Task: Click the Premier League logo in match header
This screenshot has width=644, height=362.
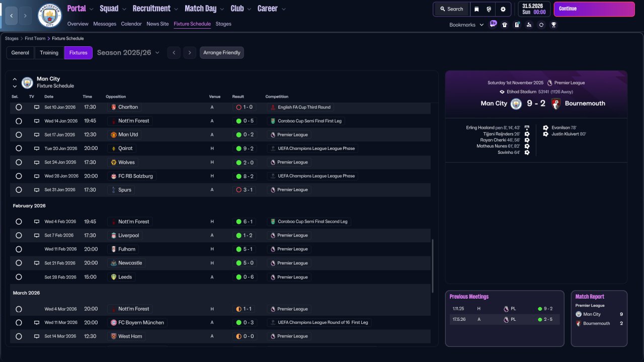Action: pos(549,83)
